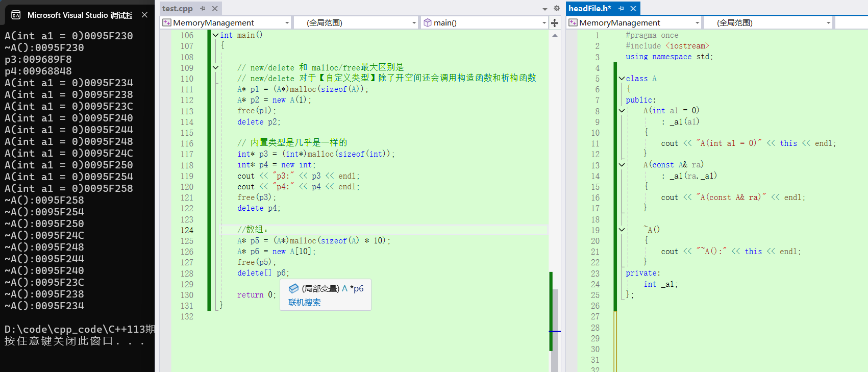Click the scroll up arrow in test.cpp
868x372 pixels.
(555, 35)
